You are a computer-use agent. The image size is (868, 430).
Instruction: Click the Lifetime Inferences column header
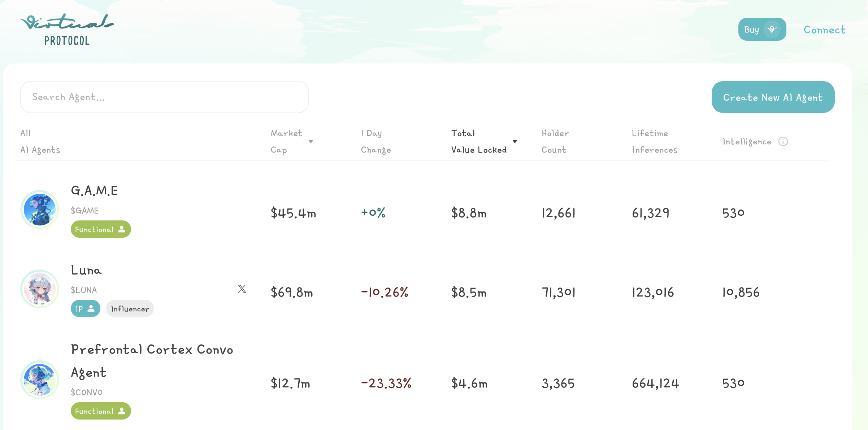[654, 141]
